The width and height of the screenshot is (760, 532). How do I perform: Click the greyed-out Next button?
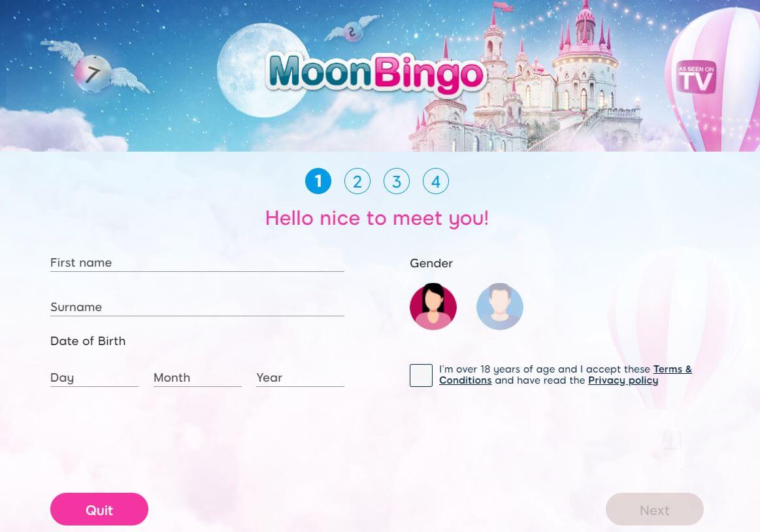tap(654, 509)
